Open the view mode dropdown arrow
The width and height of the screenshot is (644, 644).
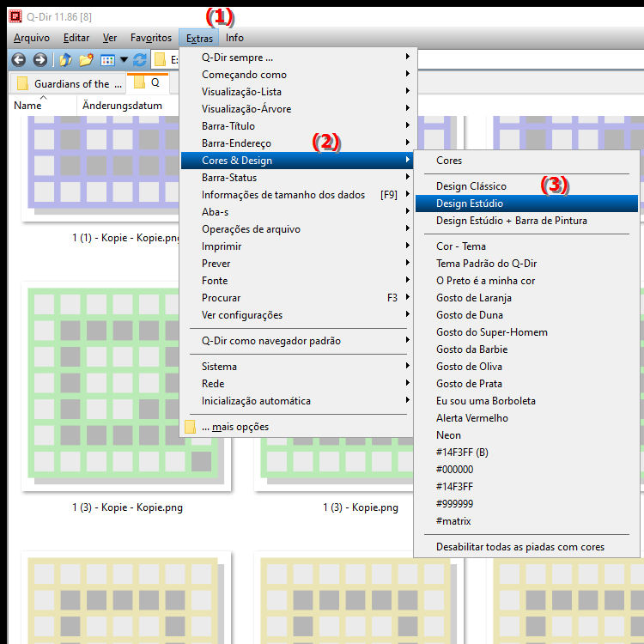tap(124, 60)
